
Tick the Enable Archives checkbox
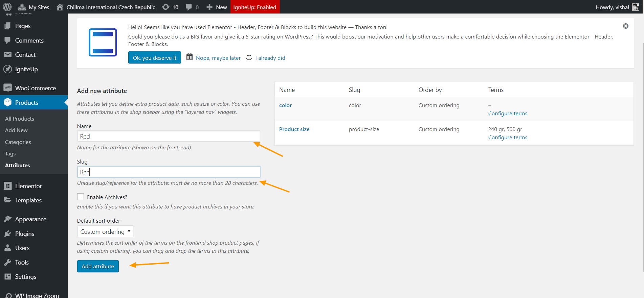coord(81,197)
